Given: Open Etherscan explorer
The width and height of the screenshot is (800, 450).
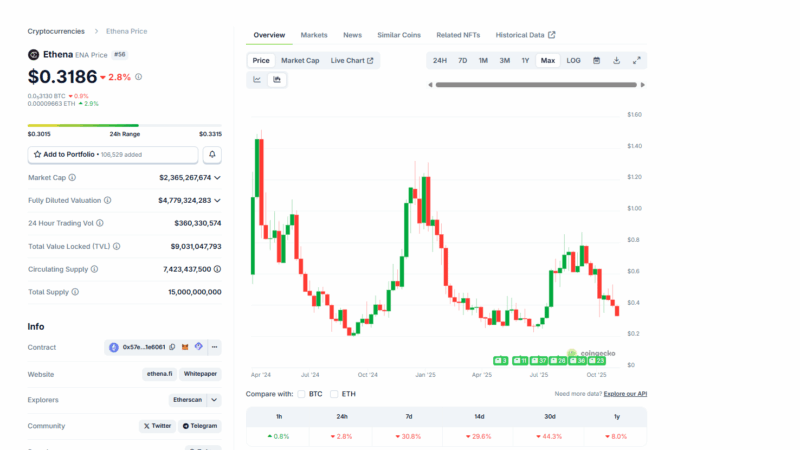Looking at the screenshot, I should click(187, 400).
